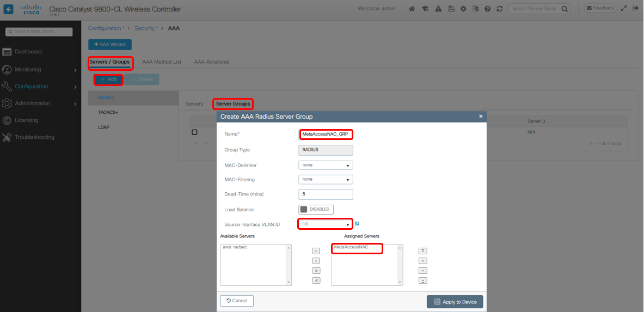Click the Name field with MetaAccessNAC_GRP
This screenshot has width=644, height=312.
pos(326,134)
